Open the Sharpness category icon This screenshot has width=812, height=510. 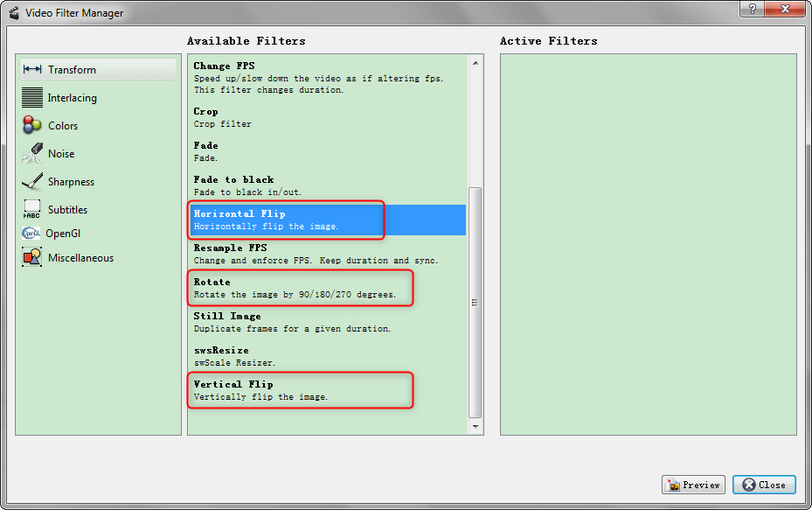pos(32,182)
